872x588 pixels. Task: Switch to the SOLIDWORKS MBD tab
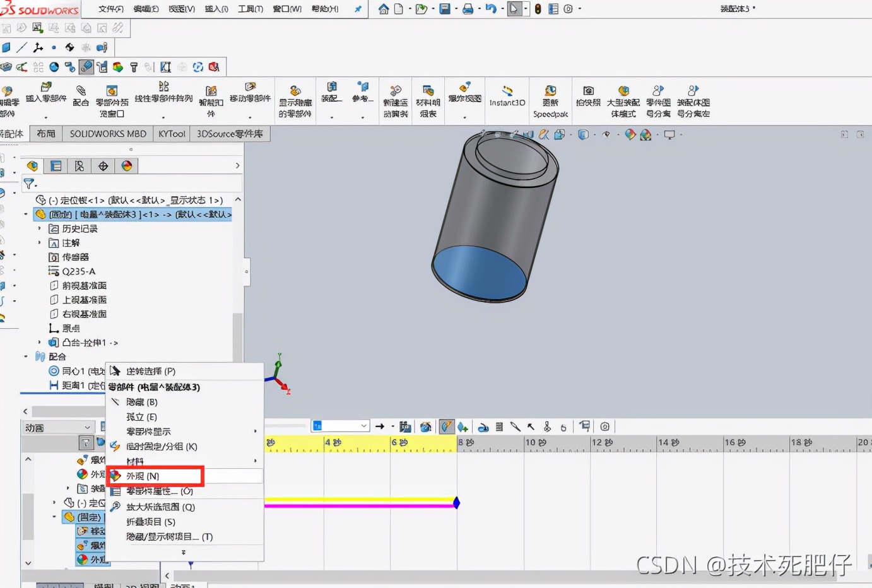pyautogui.click(x=107, y=134)
